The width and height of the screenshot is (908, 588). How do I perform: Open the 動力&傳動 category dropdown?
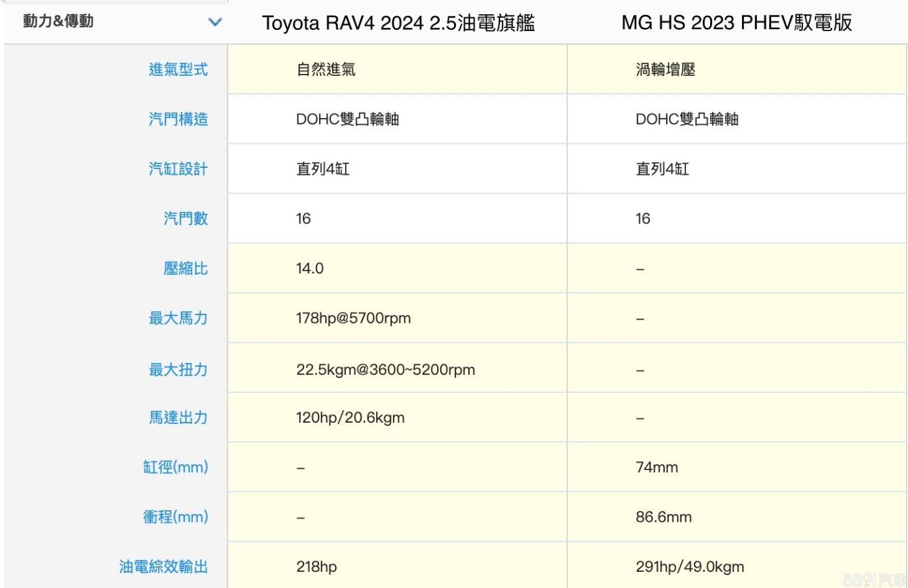(58, 21)
